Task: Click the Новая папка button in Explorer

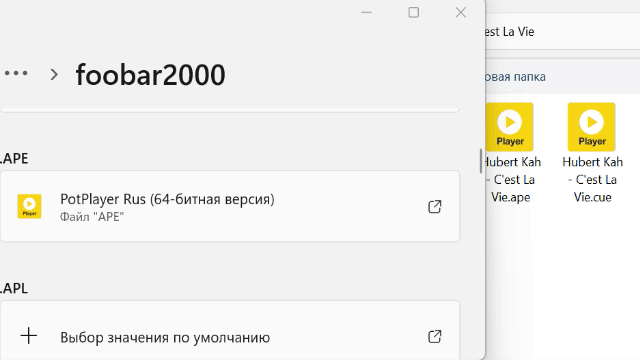Action: (516, 77)
